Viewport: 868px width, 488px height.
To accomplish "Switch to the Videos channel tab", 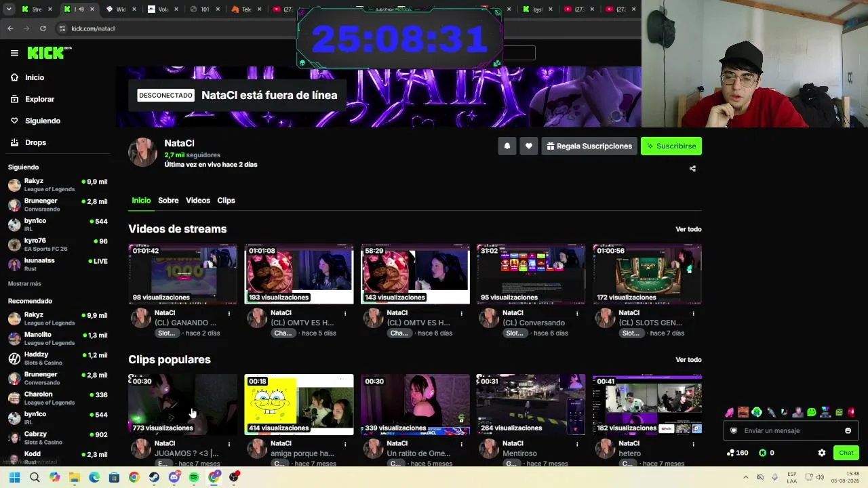I will pyautogui.click(x=198, y=201).
